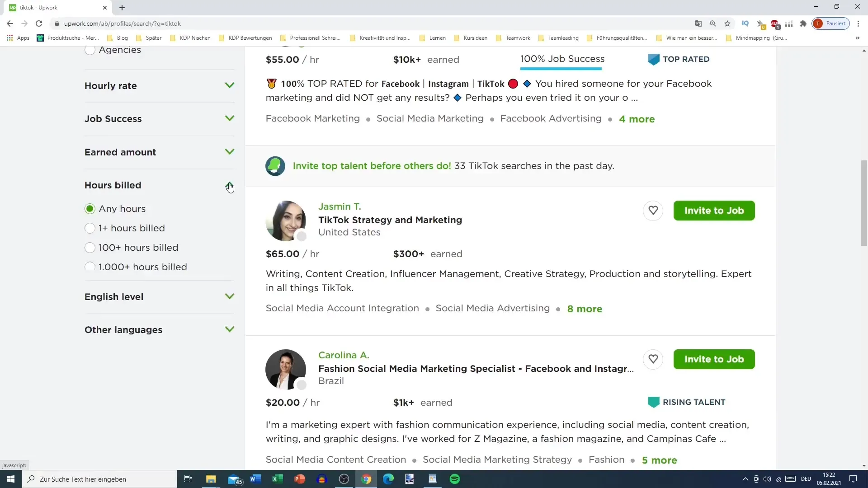
Task: Invite Jasmin T. to job
Action: (x=714, y=211)
